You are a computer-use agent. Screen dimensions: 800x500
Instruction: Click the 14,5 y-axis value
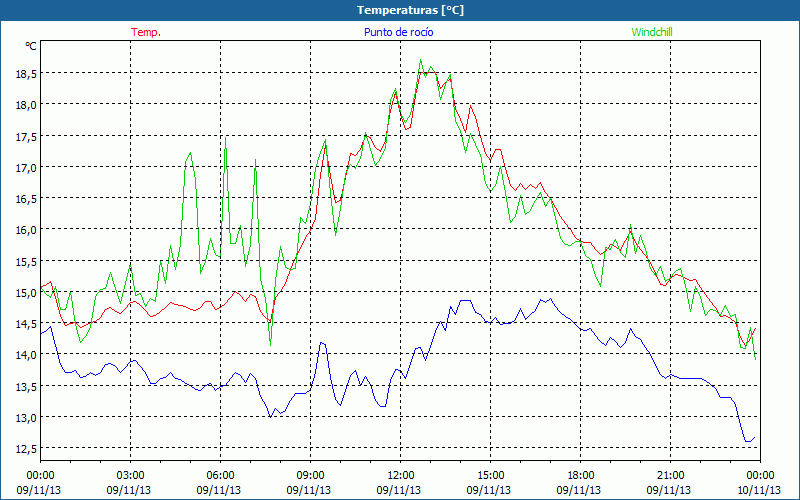(26, 323)
